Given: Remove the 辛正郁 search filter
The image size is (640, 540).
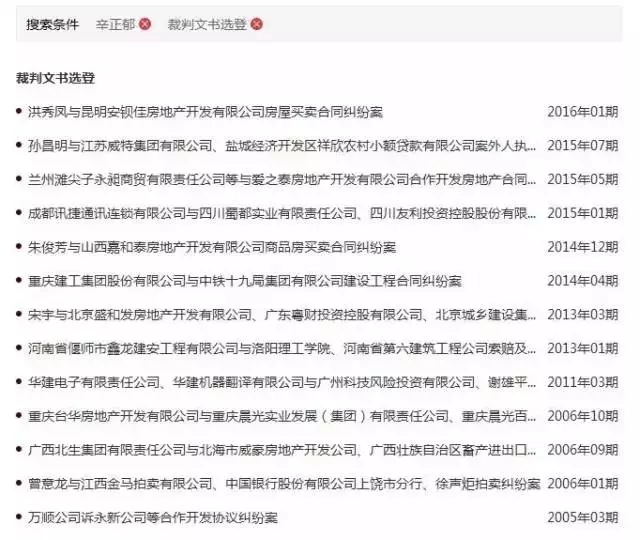Looking at the screenshot, I should tap(145, 24).
